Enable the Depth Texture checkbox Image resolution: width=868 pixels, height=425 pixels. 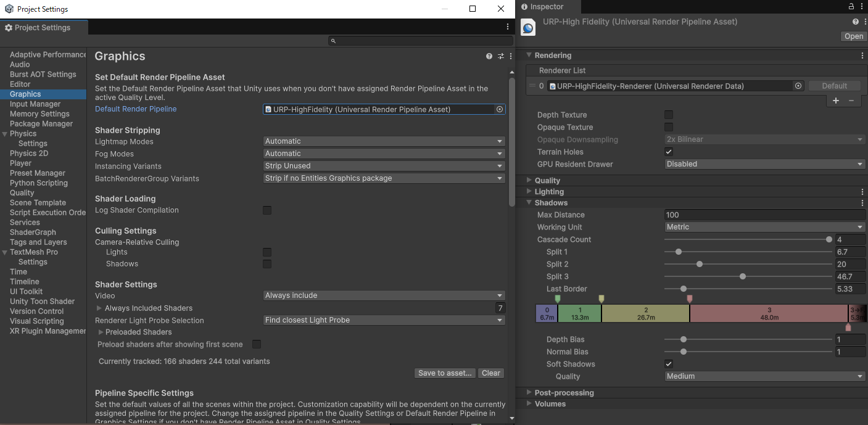point(669,115)
